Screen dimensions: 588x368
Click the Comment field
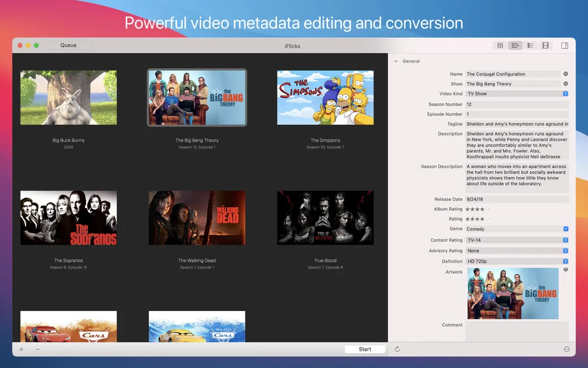[x=517, y=332]
